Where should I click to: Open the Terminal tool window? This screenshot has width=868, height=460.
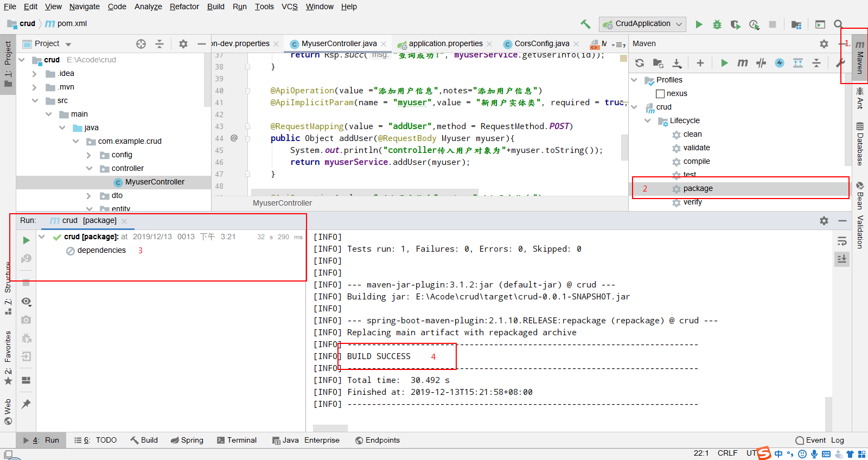pyautogui.click(x=237, y=440)
